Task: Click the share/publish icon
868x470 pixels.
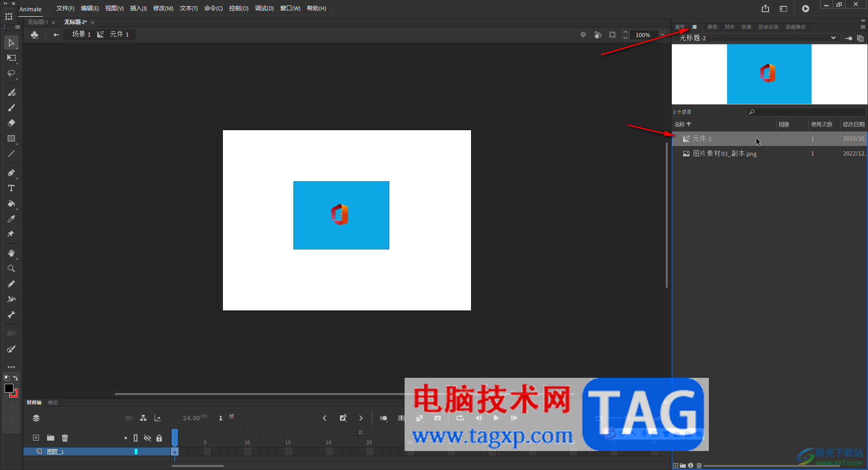Action: pyautogui.click(x=765, y=9)
